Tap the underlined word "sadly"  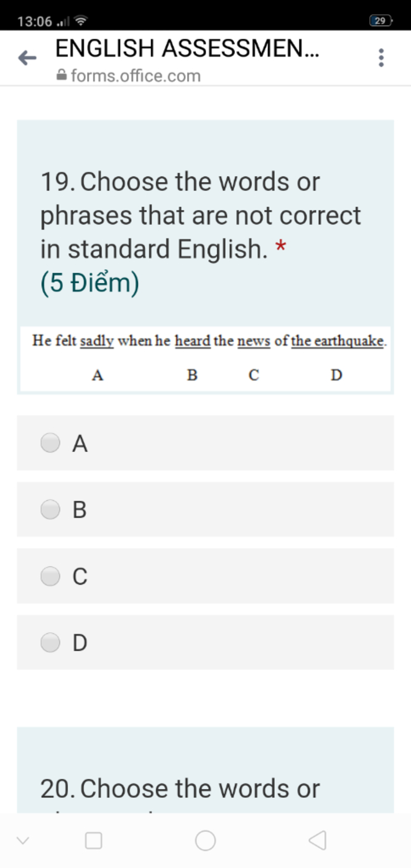tap(97, 341)
